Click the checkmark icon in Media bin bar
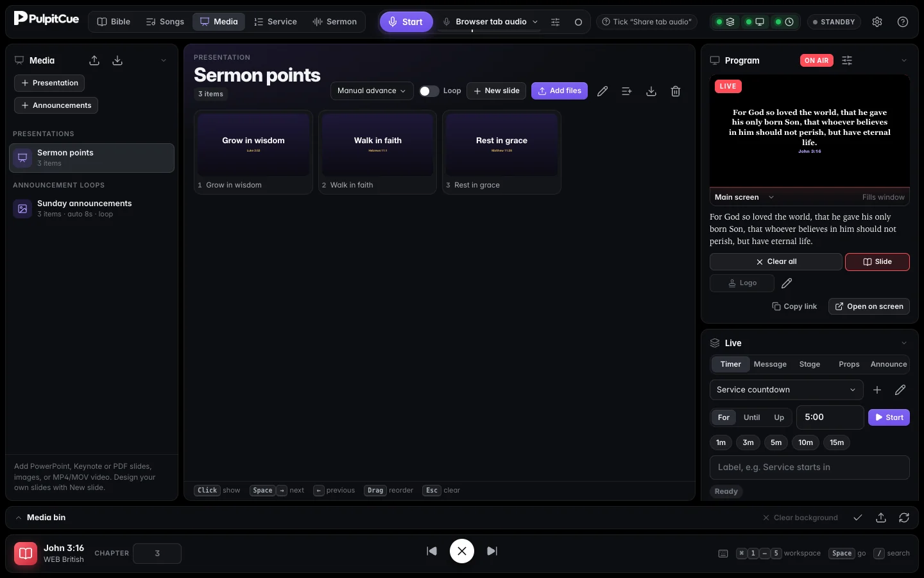This screenshot has height=578, width=924. (858, 518)
